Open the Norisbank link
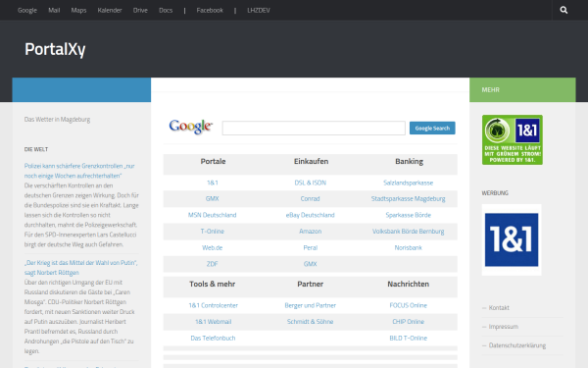Viewport: 588px width, 368px height. pyautogui.click(x=408, y=247)
